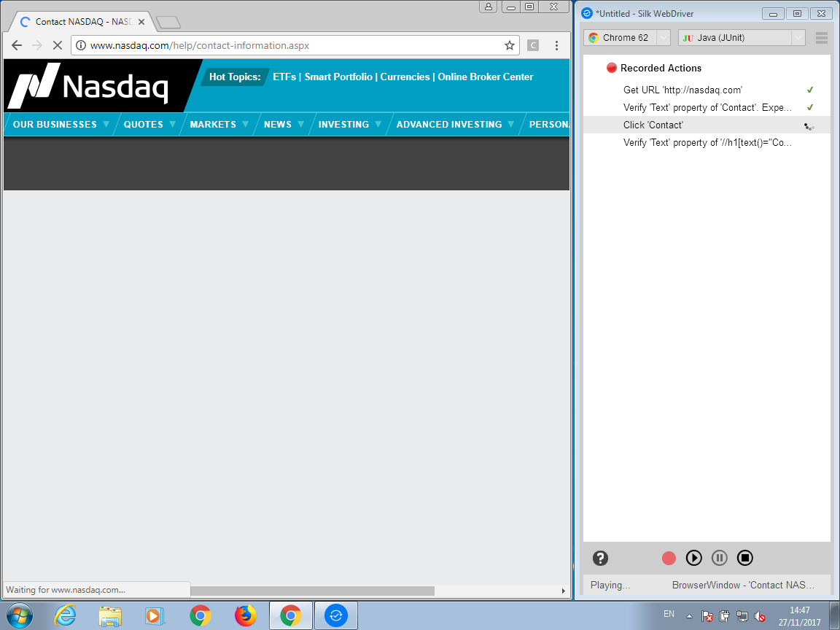
Task: Click the Chrome back arrow button
Action: click(17, 45)
